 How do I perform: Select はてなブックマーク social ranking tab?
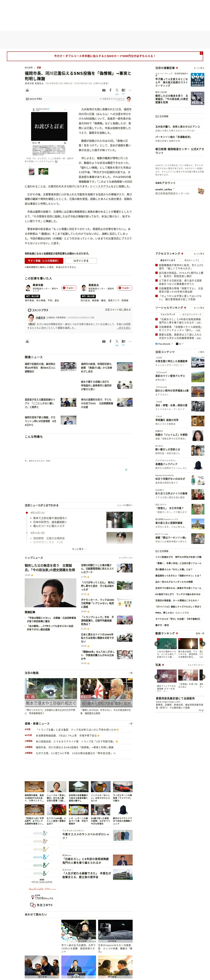point(192,314)
